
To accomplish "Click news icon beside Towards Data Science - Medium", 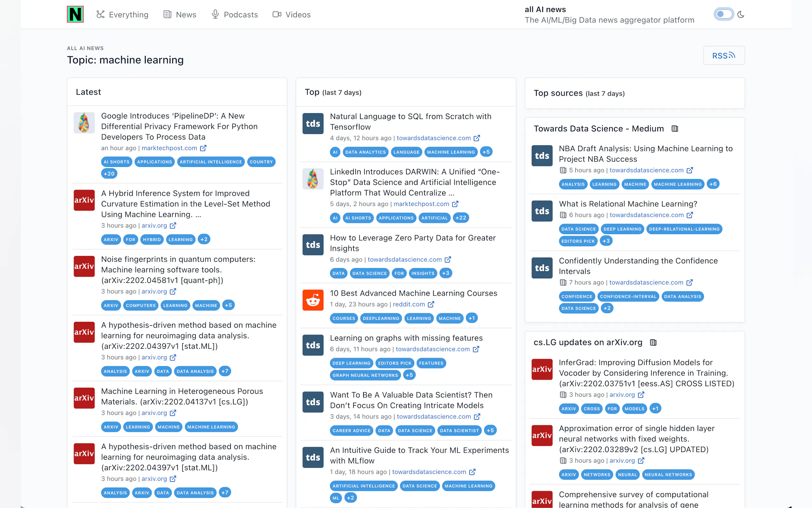I will coord(674,129).
